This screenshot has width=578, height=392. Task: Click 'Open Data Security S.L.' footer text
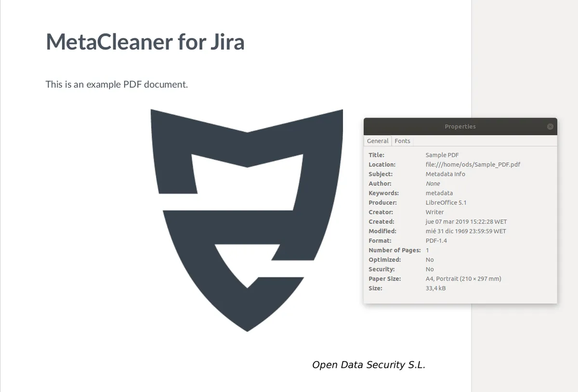pyautogui.click(x=369, y=365)
